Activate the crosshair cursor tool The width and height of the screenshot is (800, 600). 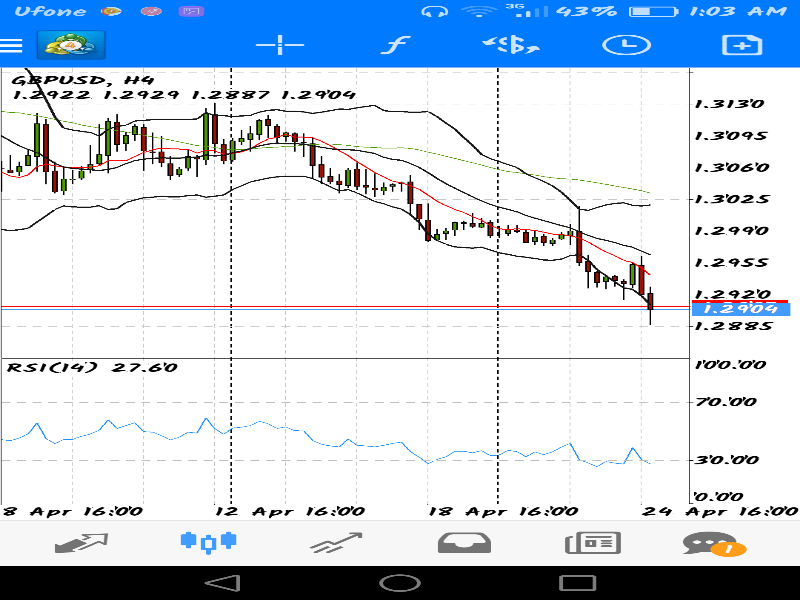pyautogui.click(x=280, y=45)
